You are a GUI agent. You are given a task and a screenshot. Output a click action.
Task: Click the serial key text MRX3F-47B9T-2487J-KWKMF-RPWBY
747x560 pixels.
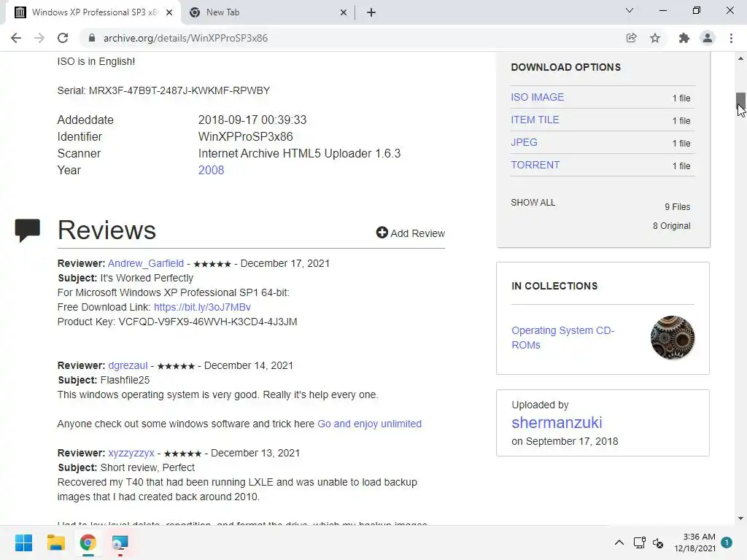(x=179, y=90)
